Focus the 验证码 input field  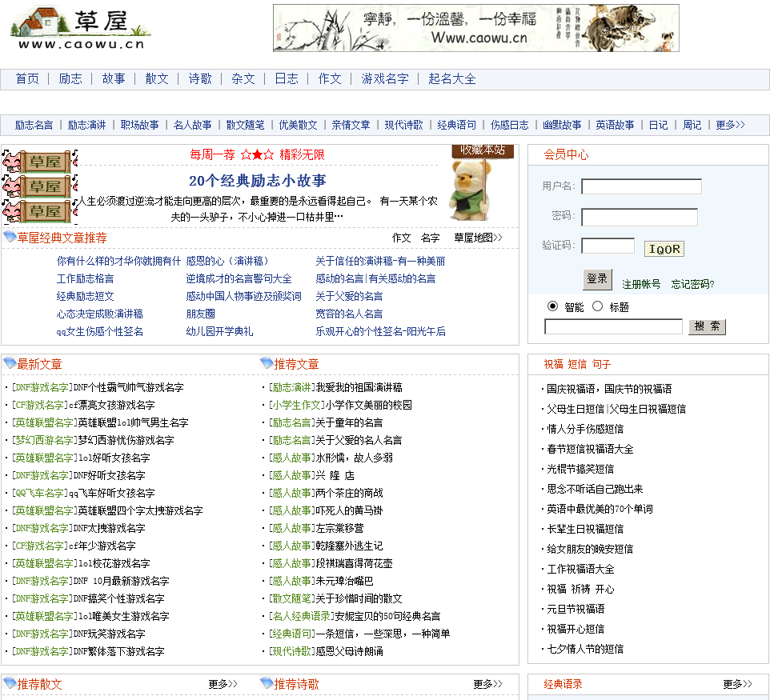pyautogui.click(x=608, y=246)
